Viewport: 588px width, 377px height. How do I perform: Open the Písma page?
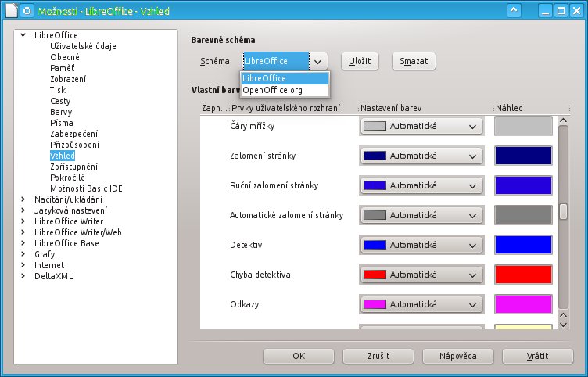coord(62,123)
